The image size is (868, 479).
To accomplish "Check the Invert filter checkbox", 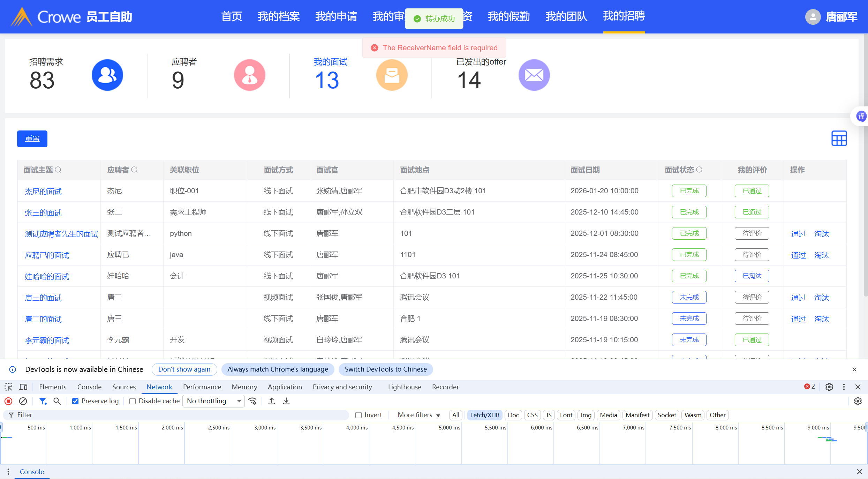I will 358,415.
